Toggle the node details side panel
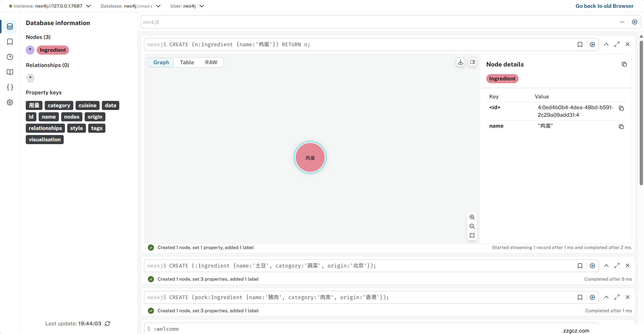This screenshot has height=334, width=644. point(472,62)
